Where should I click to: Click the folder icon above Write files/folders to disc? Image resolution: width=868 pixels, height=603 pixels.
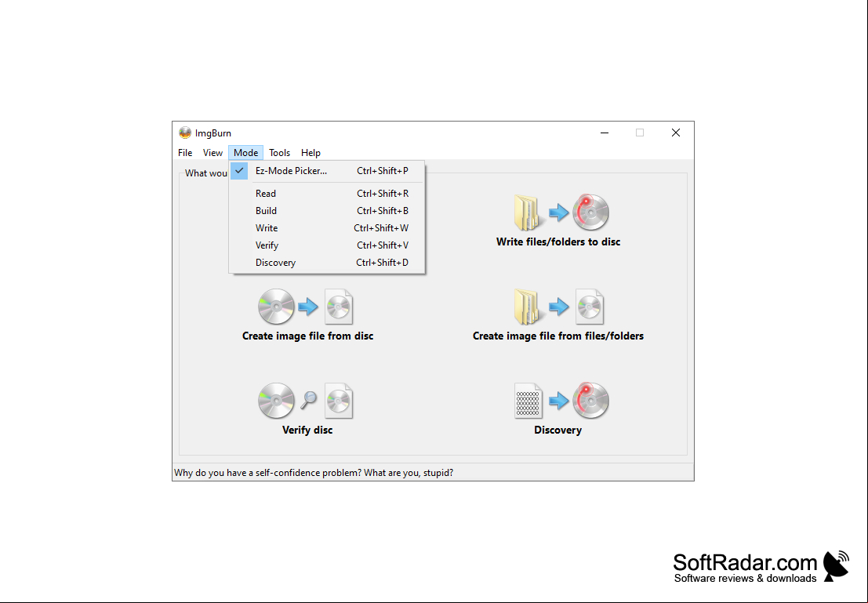click(528, 213)
